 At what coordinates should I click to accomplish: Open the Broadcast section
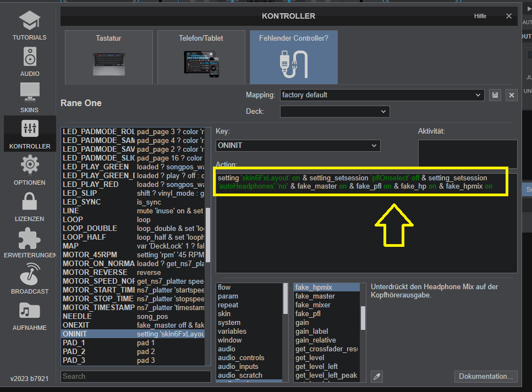tap(30, 279)
